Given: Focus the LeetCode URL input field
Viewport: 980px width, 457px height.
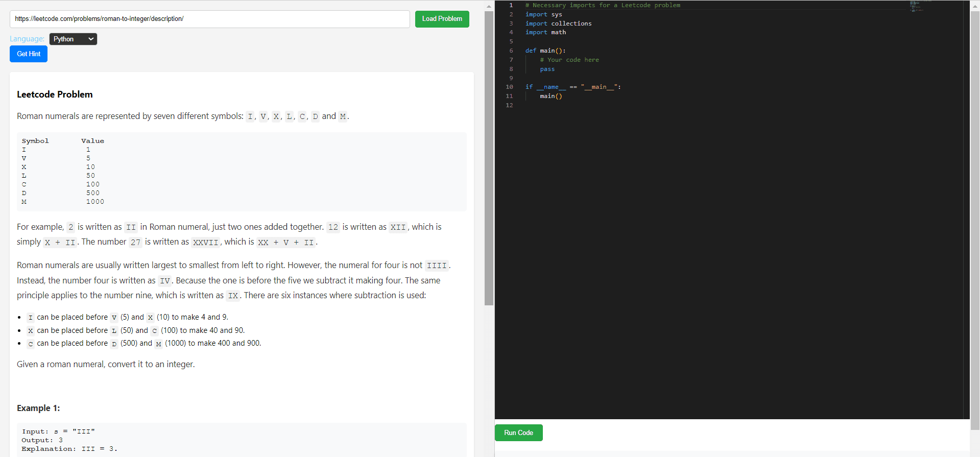Looking at the screenshot, I should click(209, 19).
